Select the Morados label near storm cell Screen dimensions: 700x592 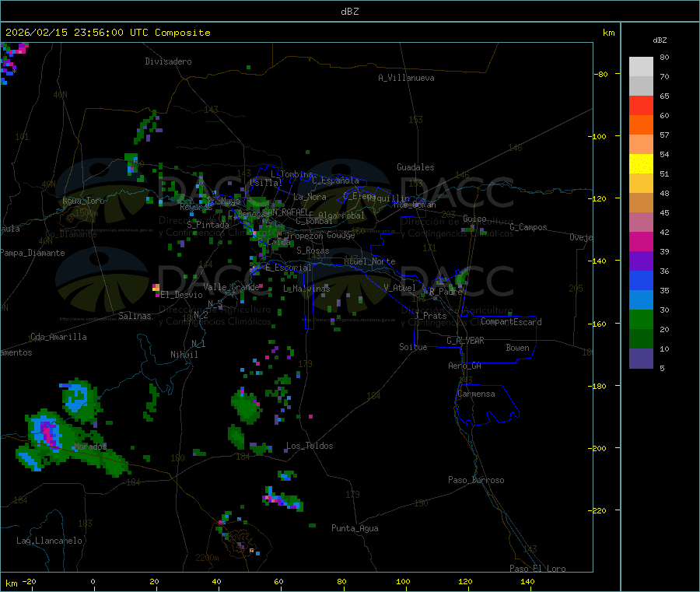coord(91,447)
